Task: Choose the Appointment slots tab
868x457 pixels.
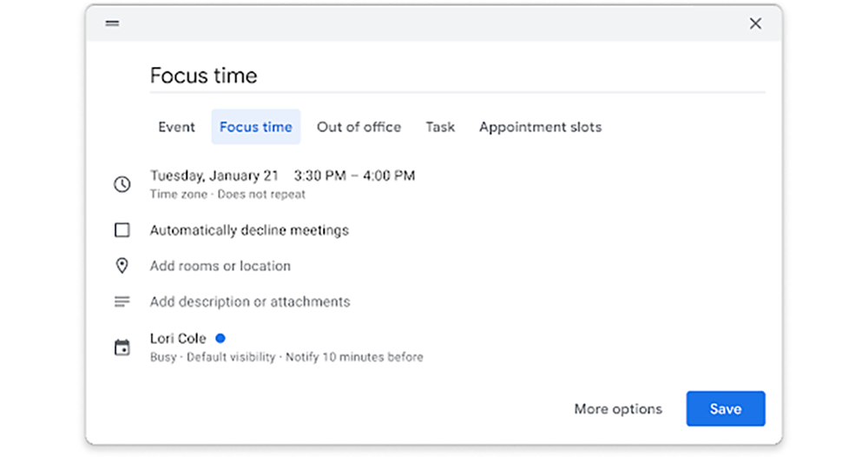Action: pos(540,127)
